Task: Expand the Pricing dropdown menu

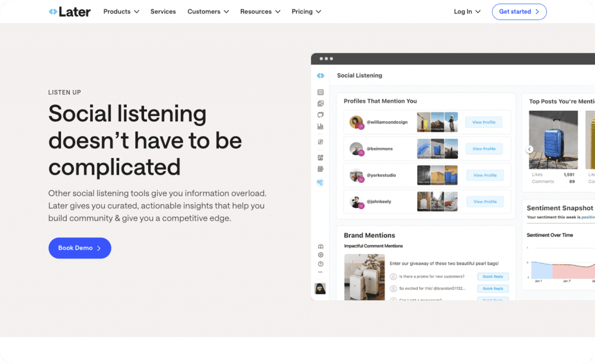Action: (307, 12)
